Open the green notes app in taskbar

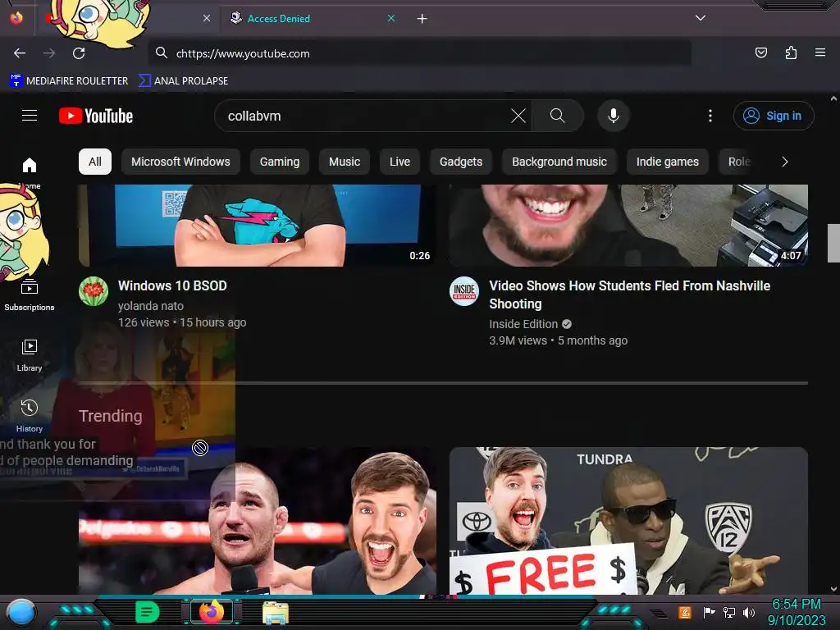tap(148, 612)
